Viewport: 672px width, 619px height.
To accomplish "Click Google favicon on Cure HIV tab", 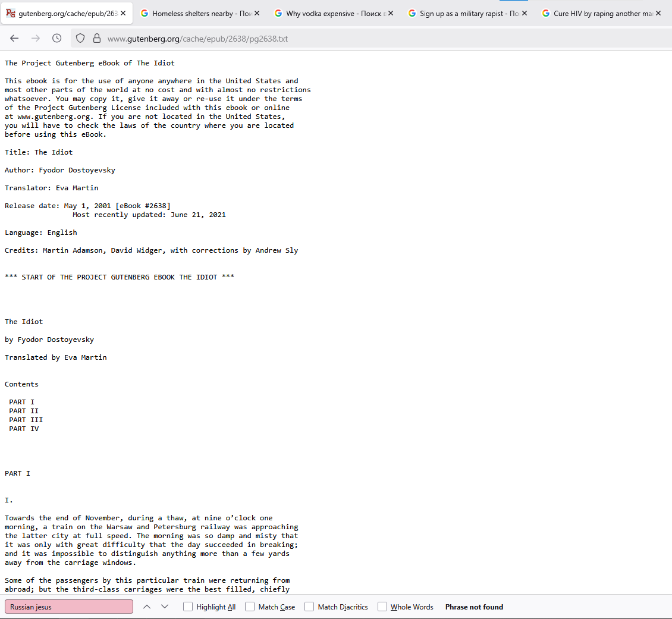I will pos(545,13).
